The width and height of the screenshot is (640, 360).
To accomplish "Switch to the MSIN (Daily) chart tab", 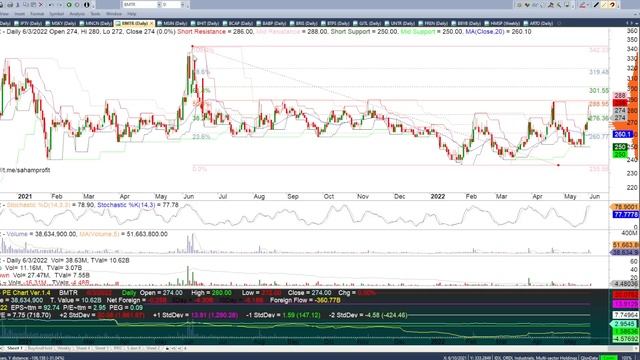I will 173,23.
